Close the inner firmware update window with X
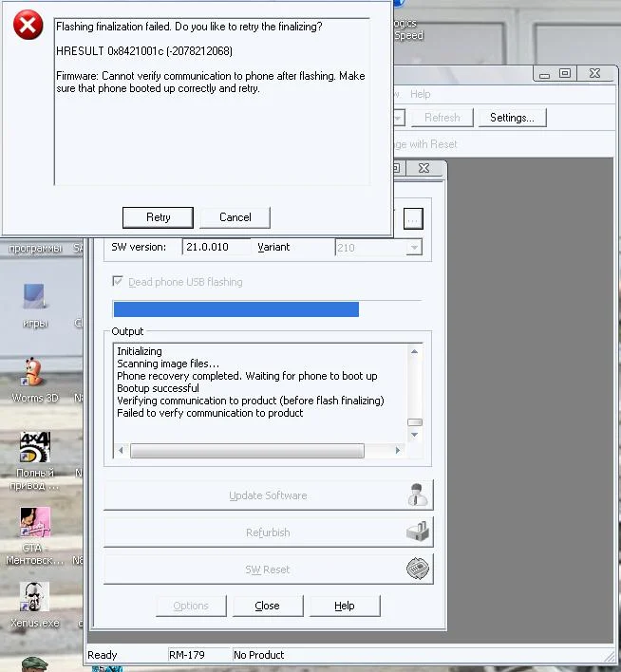621x672 pixels. click(x=423, y=168)
